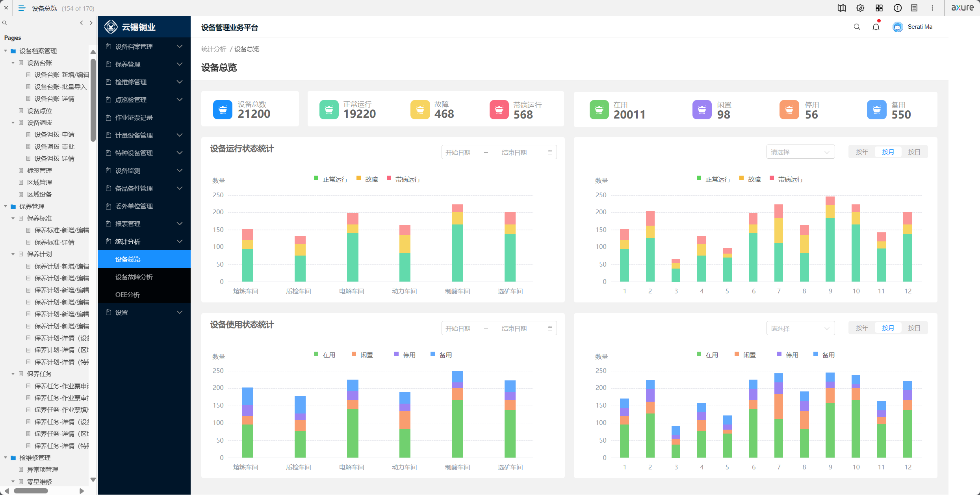Viewport: 980px width, 495px height.
Task: Collapse the 设备调拨 tree node in Pages
Action: point(13,123)
